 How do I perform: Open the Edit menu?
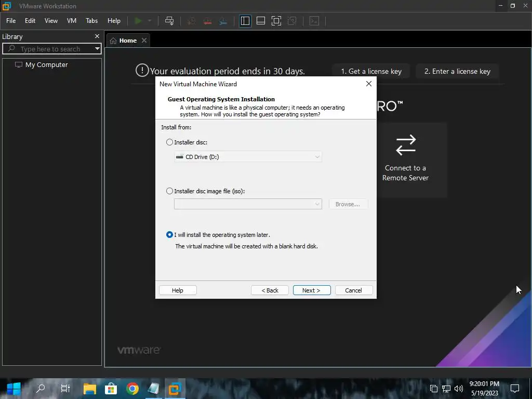click(x=30, y=21)
